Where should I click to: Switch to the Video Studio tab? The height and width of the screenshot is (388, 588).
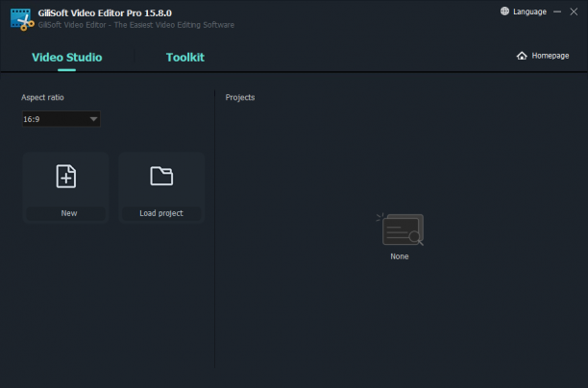click(66, 58)
